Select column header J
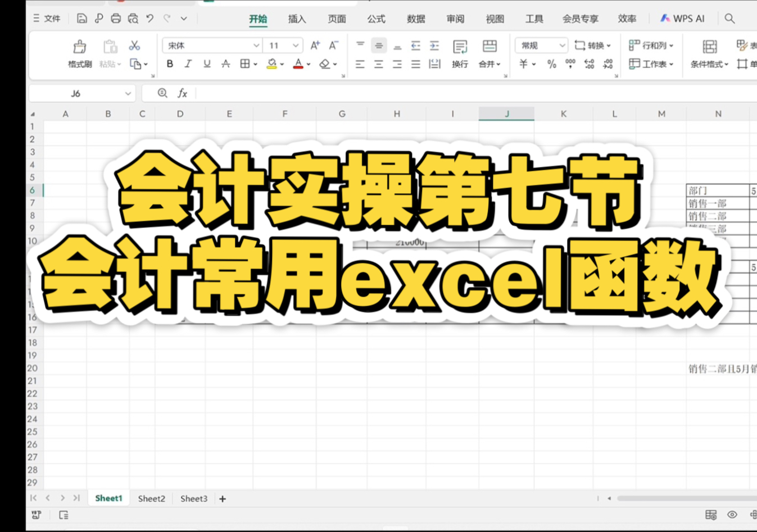The image size is (757, 532). coord(506,113)
